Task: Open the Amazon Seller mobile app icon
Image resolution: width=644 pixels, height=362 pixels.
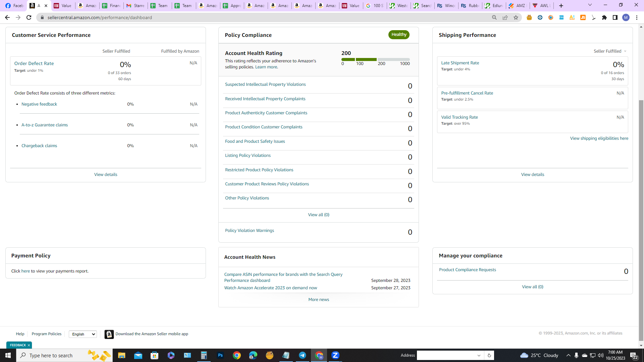Action: 109,334
